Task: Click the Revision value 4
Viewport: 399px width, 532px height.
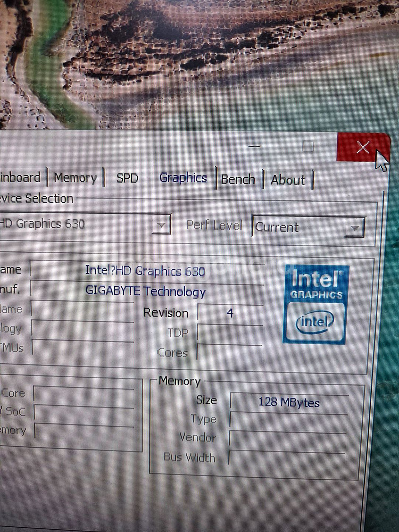Action: tap(230, 313)
